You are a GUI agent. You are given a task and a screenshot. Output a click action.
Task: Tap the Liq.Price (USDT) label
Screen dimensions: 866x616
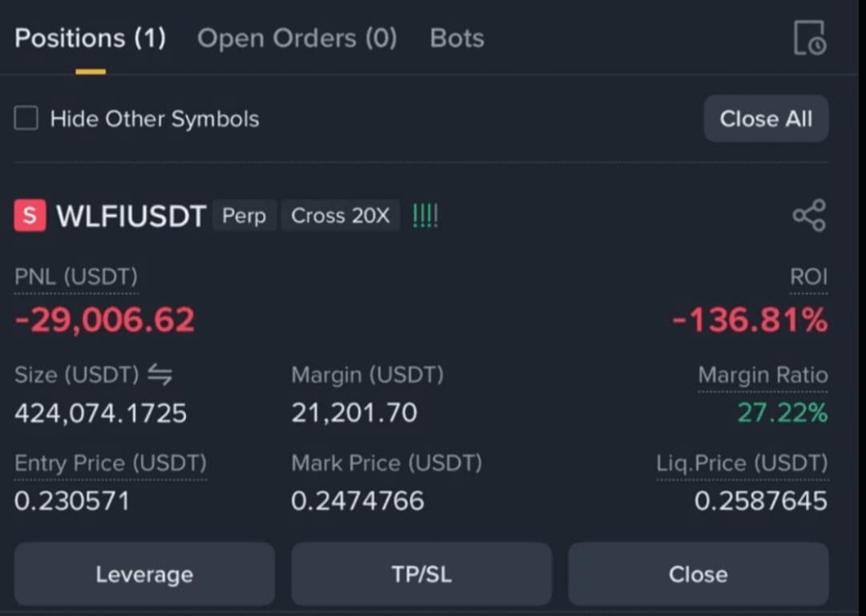click(743, 463)
